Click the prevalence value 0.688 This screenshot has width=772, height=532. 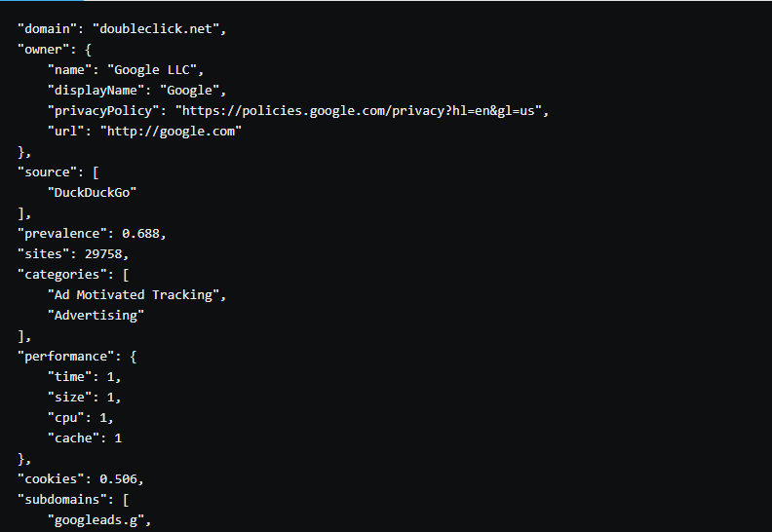click(x=140, y=233)
